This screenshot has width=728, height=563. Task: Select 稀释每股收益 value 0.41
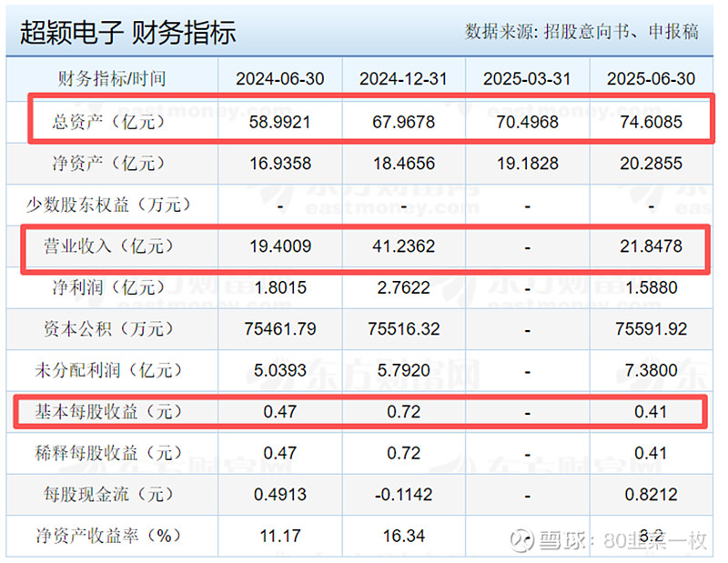click(651, 453)
